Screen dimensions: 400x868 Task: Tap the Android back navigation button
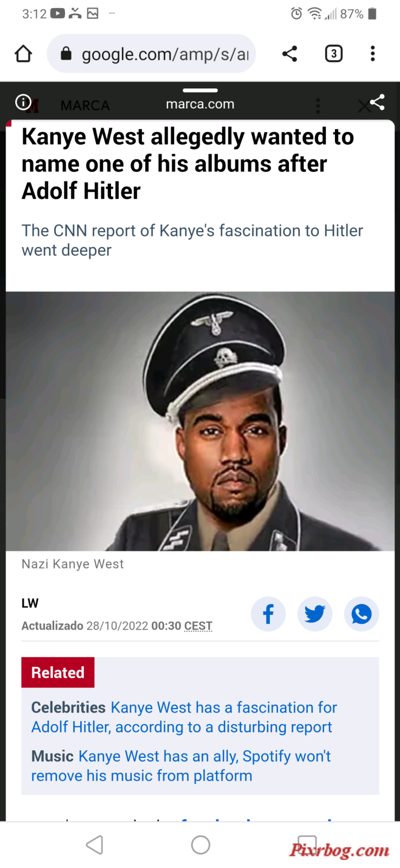pos(94,845)
